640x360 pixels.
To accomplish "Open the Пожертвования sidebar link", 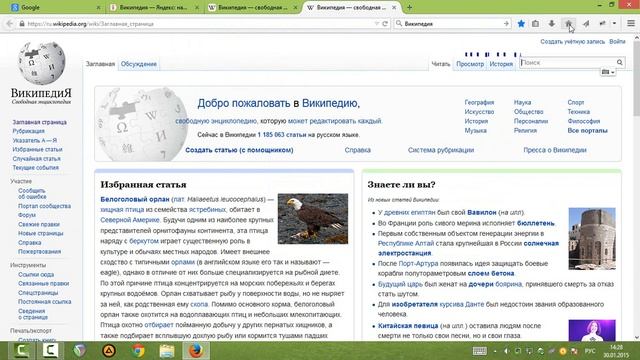I will [x=39, y=251].
